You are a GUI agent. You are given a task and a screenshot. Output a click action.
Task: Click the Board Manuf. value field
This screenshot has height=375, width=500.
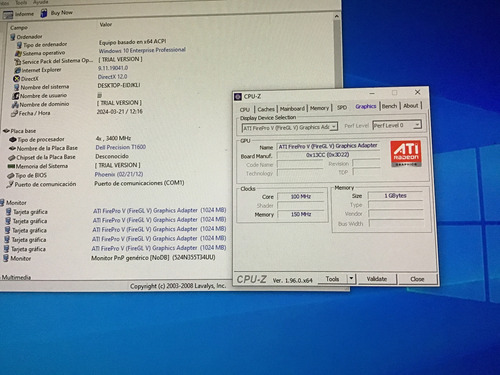328,155
